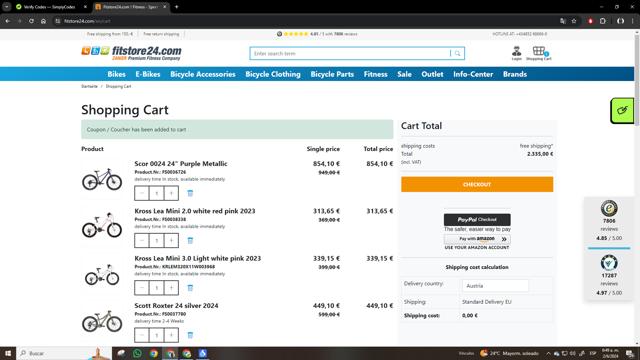This screenshot has width=640, height=360.
Task: Open the Bicycle Accessories menu
Action: 203,74
